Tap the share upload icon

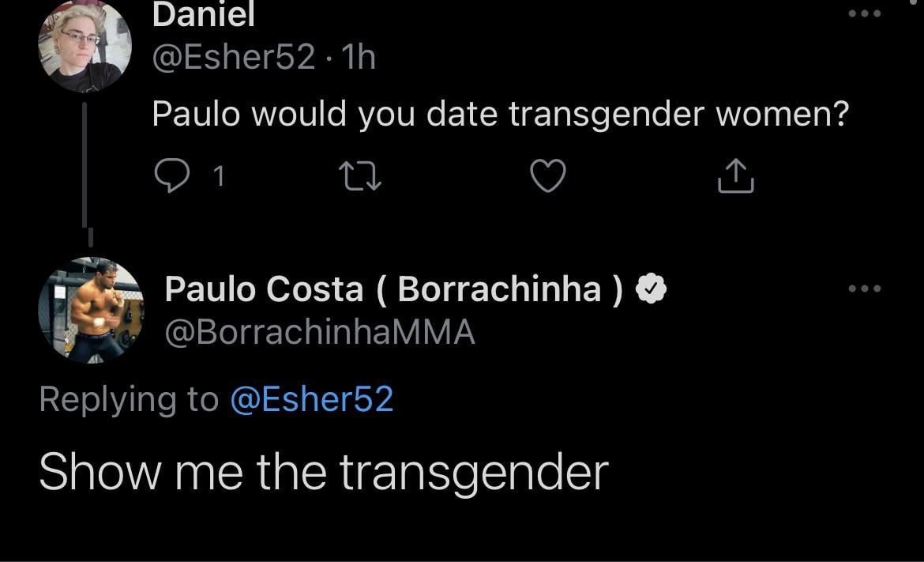click(x=735, y=175)
